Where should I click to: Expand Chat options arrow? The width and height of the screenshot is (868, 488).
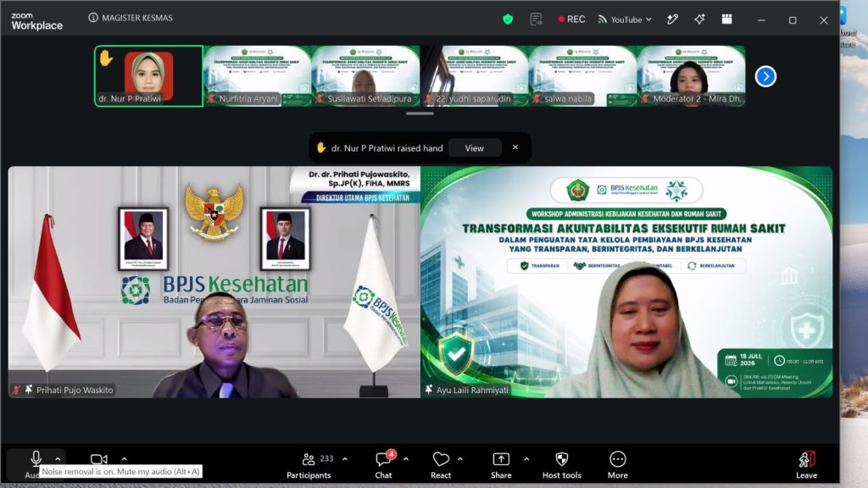click(x=406, y=458)
